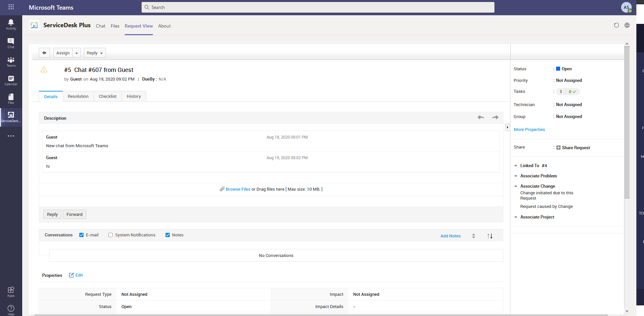Screen dimensions: 644x316
Task: Click the Add Notes link
Action: coord(450,236)
